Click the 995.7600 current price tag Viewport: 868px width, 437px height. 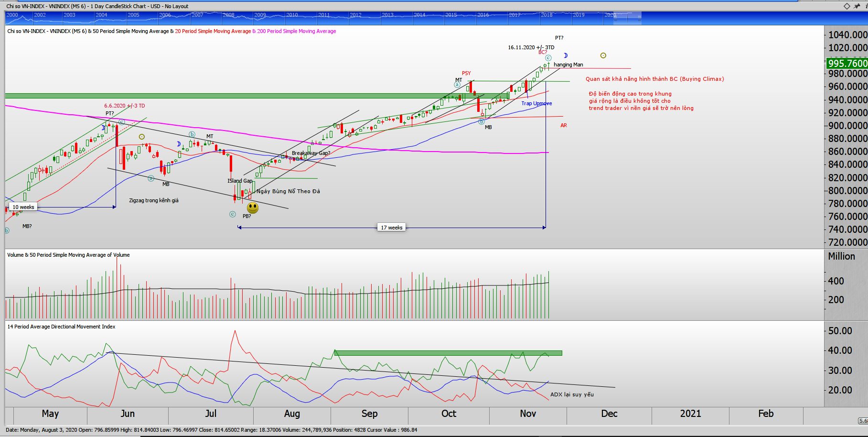pos(847,64)
